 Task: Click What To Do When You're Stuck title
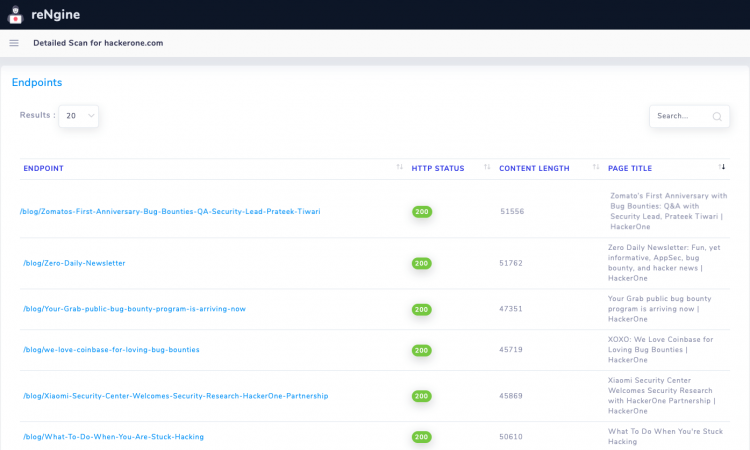click(x=665, y=436)
